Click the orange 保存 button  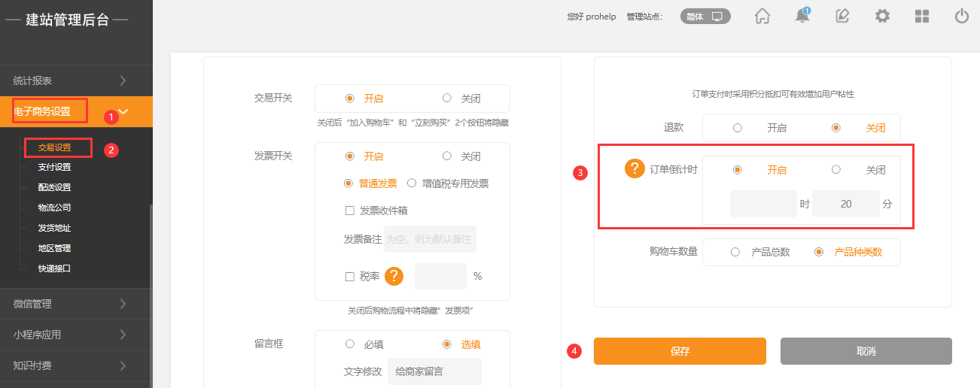pyautogui.click(x=680, y=351)
